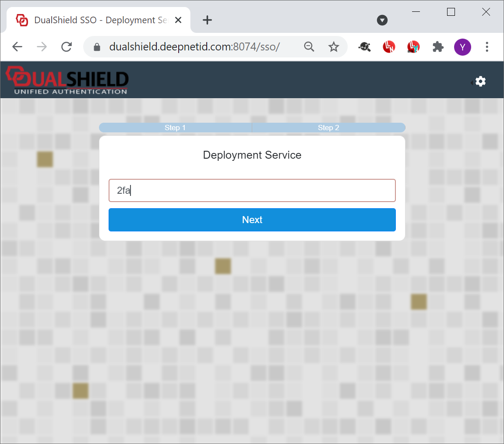Open the Chrome profile avatar Y

462,47
